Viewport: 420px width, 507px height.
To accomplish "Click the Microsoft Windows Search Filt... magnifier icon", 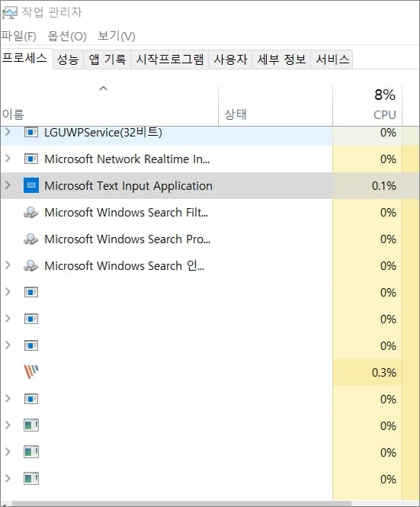I will click(x=31, y=213).
